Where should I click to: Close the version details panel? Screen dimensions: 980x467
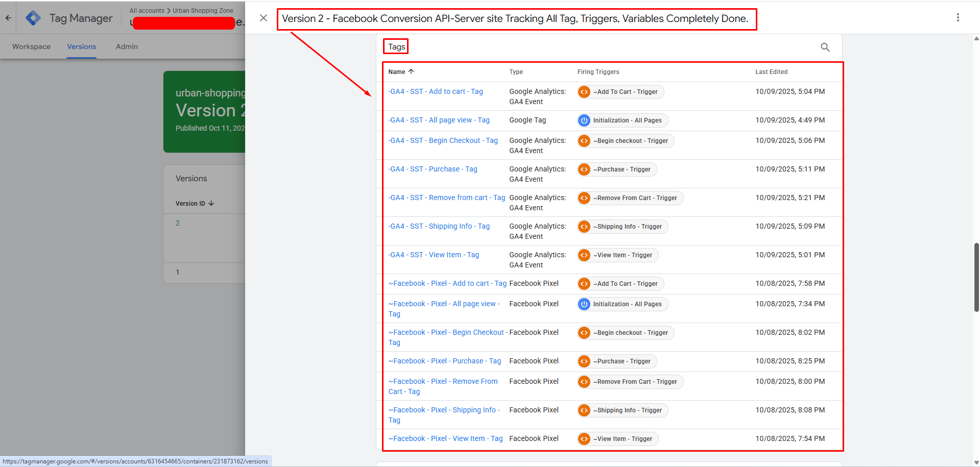[x=263, y=18]
